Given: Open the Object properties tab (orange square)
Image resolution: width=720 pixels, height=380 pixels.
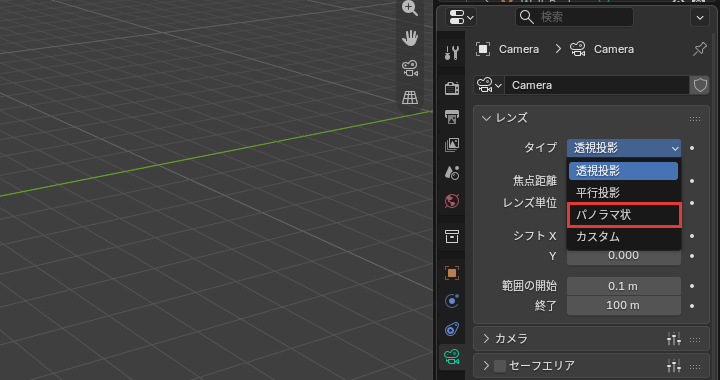Looking at the screenshot, I should (452, 273).
